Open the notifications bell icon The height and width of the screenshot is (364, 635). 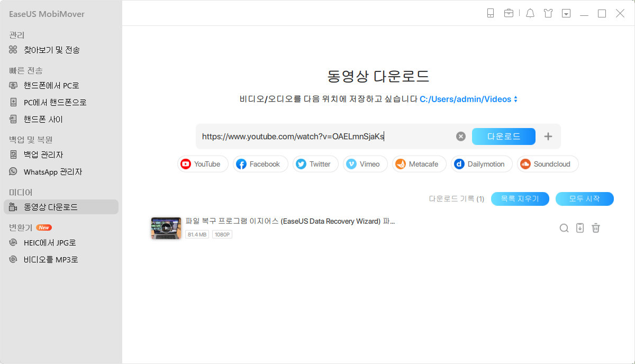pyautogui.click(x=530, y=14)
